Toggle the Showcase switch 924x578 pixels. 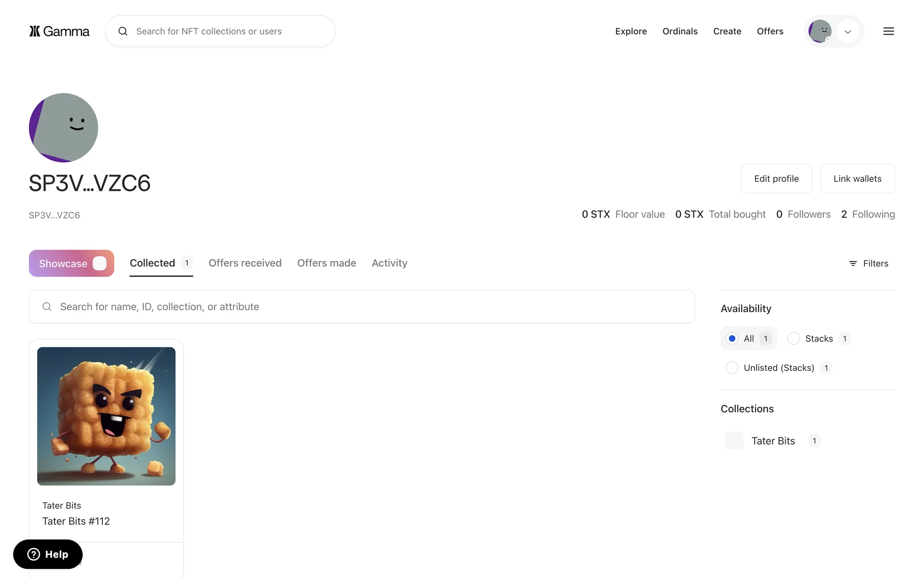click(100, 263)
